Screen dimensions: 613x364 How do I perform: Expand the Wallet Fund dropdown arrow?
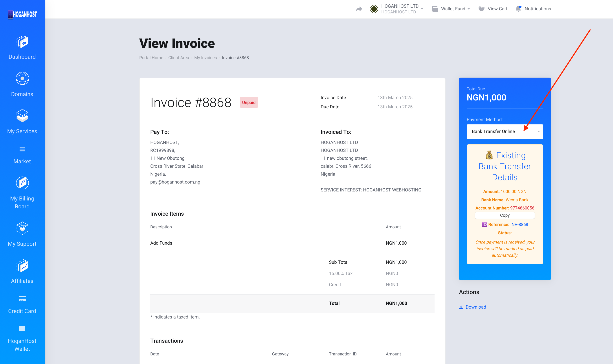(469, 9)
